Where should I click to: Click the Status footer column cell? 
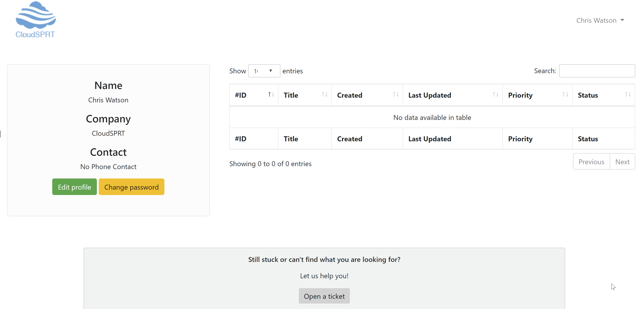pyautogui.click(x=603, y=139)
